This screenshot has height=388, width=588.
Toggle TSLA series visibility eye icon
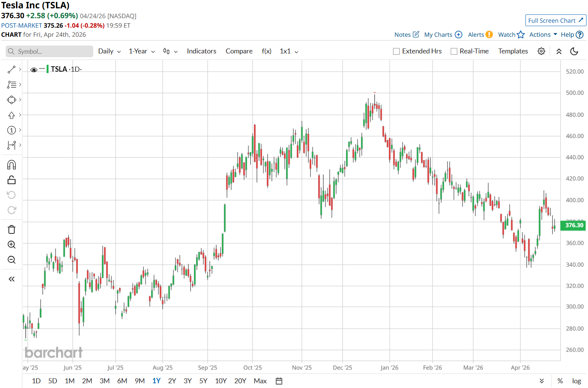coord(34,70)
